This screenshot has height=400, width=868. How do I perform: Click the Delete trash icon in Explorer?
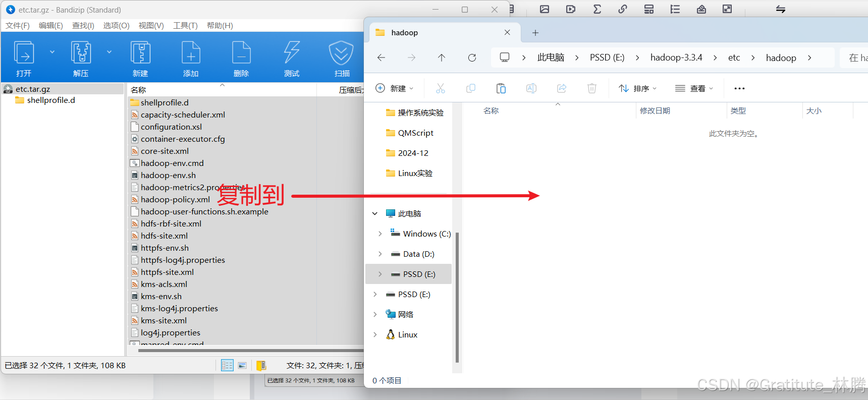(592, 88)
